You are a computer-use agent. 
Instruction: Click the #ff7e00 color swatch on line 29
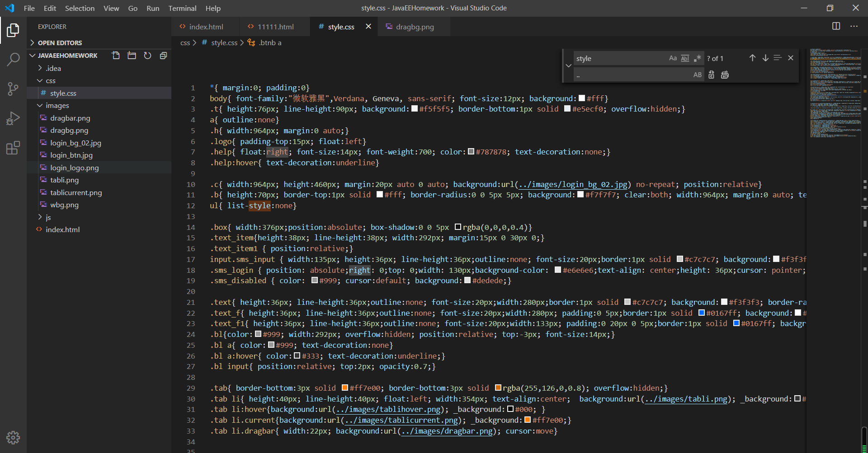[x=344, y=388]
